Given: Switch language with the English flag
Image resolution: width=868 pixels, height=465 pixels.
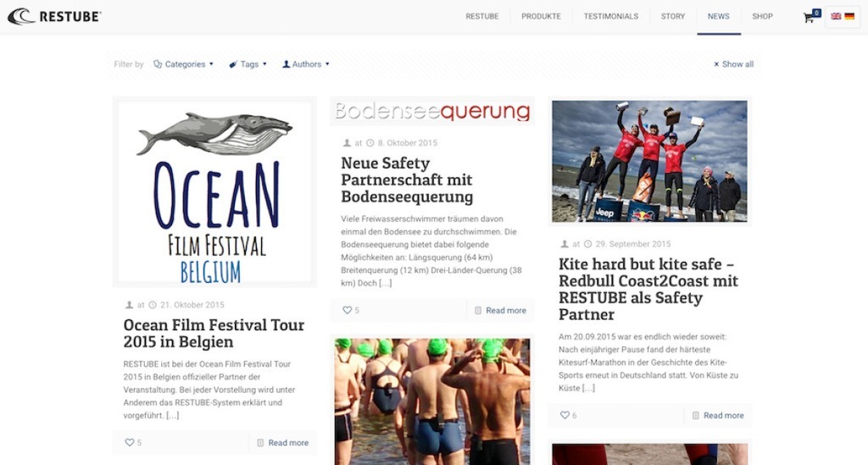Looking at the screenshot, I should pos(836,17).
